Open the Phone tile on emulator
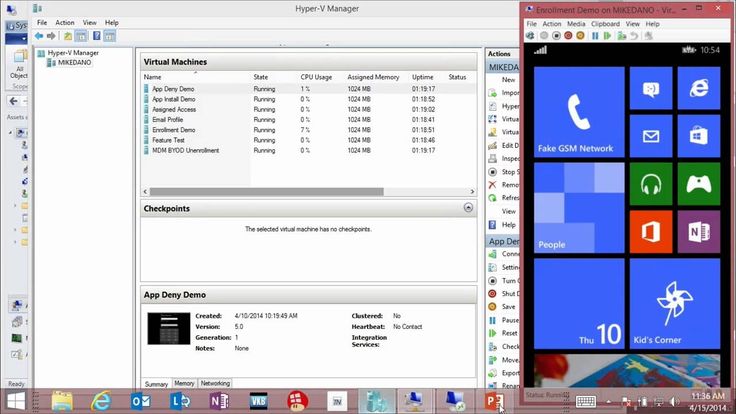The image size is (736, 414). (x=579, y=112)
